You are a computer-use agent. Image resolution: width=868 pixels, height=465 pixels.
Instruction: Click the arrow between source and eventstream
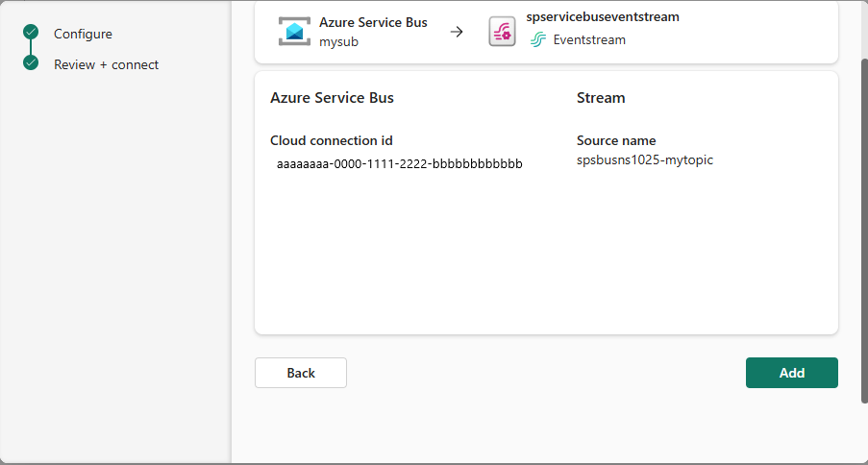coord(457,32)
